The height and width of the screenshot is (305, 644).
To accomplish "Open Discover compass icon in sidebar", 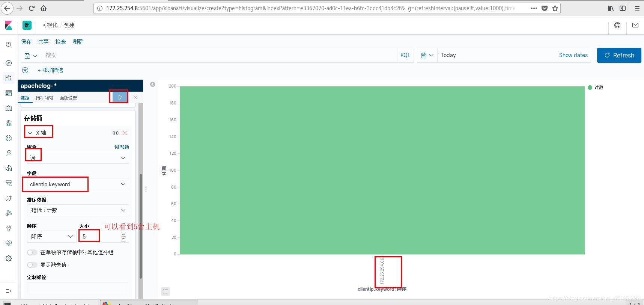I will [9, 63].
